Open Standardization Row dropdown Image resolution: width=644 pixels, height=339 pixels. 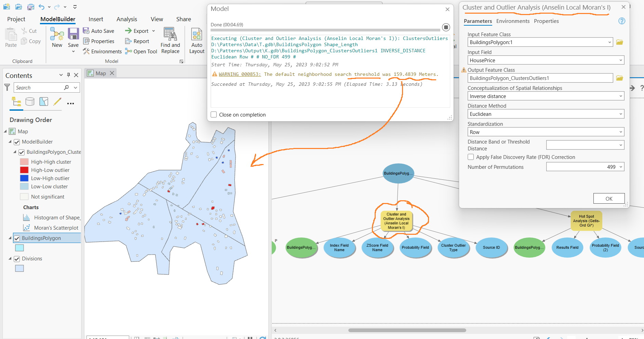point(621,132)
